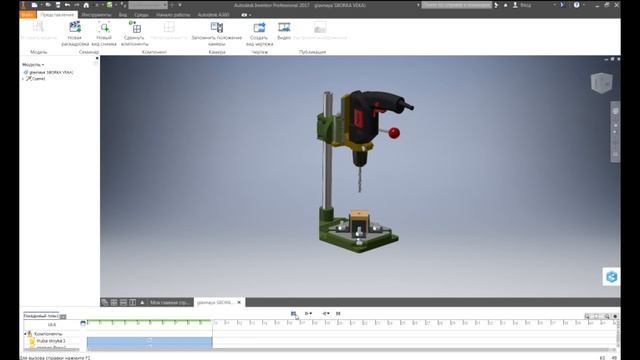The width and height of the screenshot is (640, 360).
Task: Switch to glavnaya SBORKA document tab
Action: pyautogui.click(x=215, y=302)
